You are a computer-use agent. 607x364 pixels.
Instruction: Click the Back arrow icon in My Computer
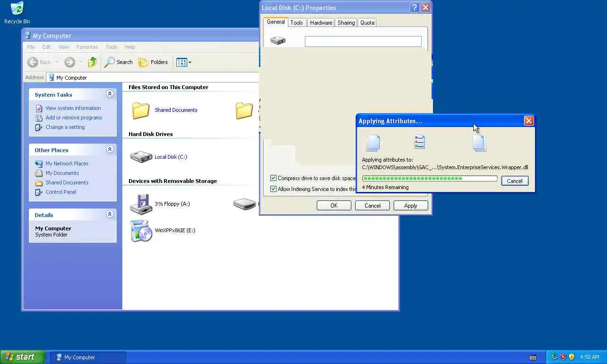click(33, 62)
